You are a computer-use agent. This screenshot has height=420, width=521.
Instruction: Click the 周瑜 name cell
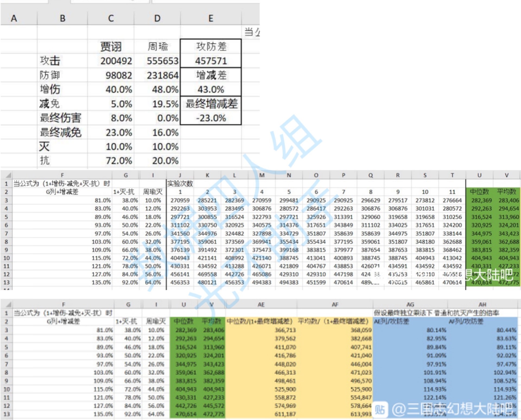pyautogui.click(x=157, y=46)
